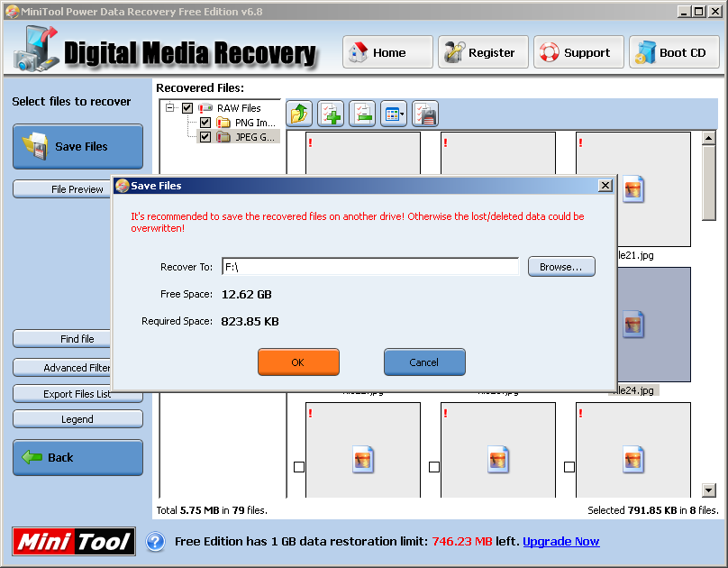Click the Recover To path field

[370, 267]
